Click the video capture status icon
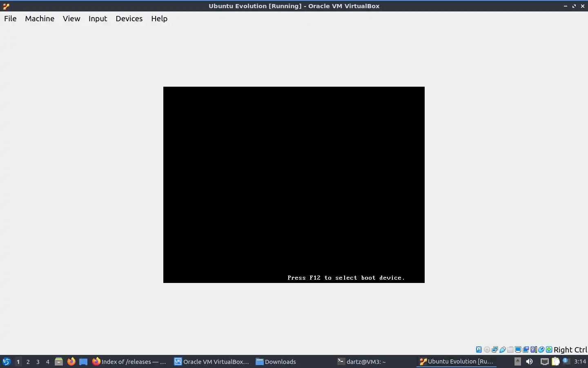This screenshot has width=588, height=368. [526, 350]
